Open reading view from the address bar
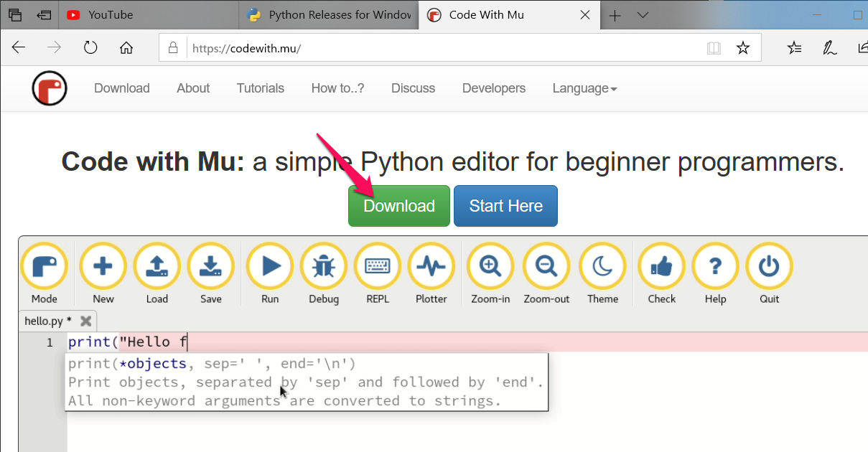Viewport: 868px width, 452px height. [x=714, y=48]
